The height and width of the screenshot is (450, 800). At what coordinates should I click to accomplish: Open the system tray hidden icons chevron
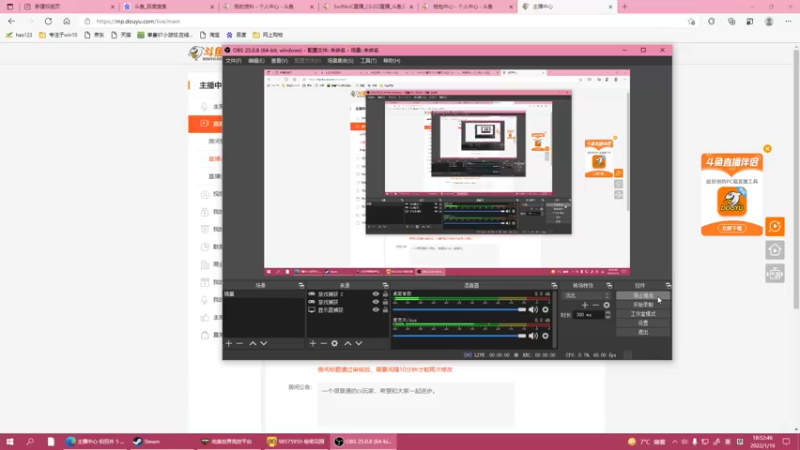[674, 442]
